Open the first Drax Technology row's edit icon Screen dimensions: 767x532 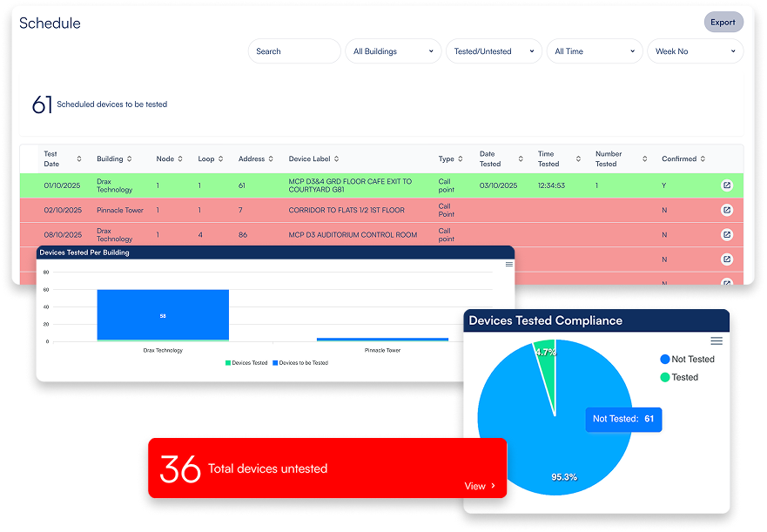pyautogui.click(x=727, y=185)
